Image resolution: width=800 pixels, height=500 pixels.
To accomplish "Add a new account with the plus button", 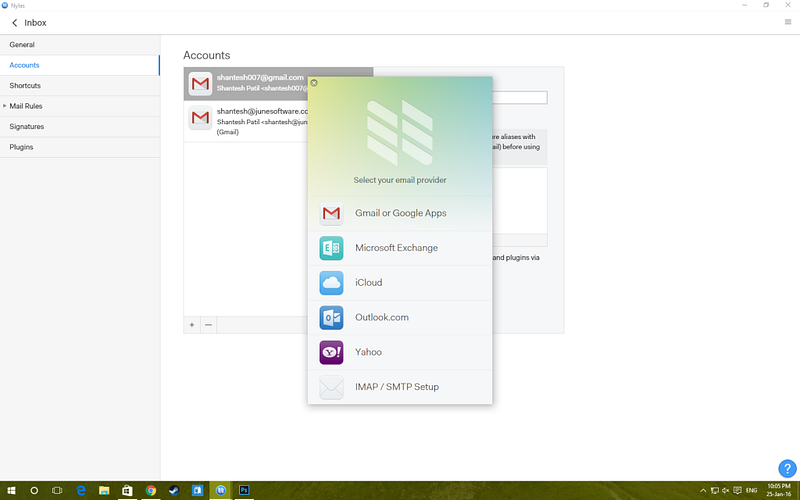I will tap(192, 325).
